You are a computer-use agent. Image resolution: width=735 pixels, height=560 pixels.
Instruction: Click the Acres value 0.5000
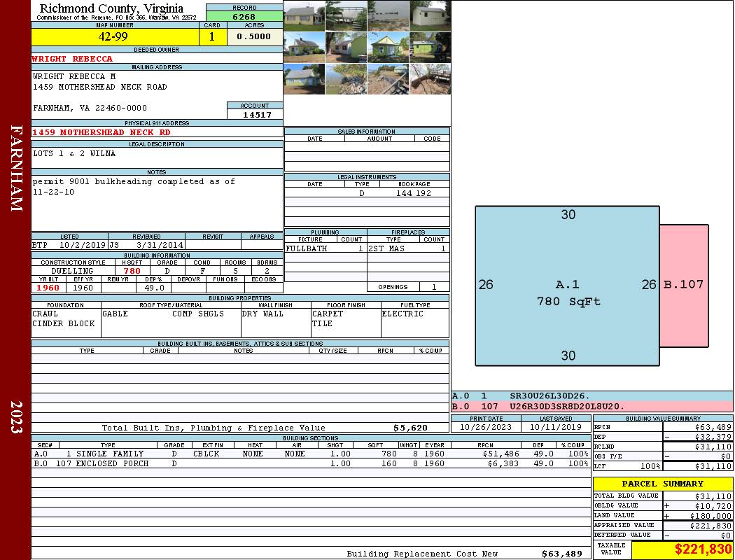[x=254, y=36]
